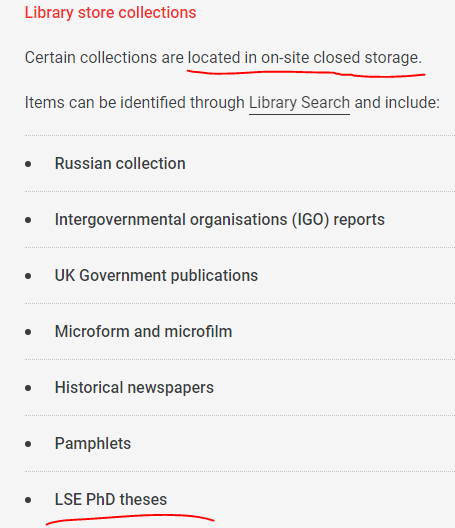Screen dimensions: 455x528
Task: Open the Library Search link
Action: tap(299, 103)
